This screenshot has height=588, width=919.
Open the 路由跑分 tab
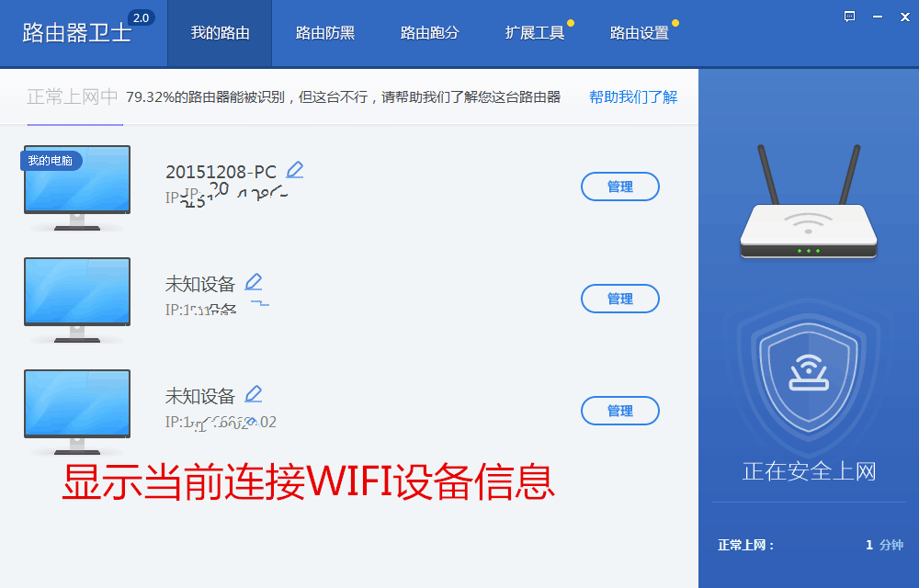(429, 33)
